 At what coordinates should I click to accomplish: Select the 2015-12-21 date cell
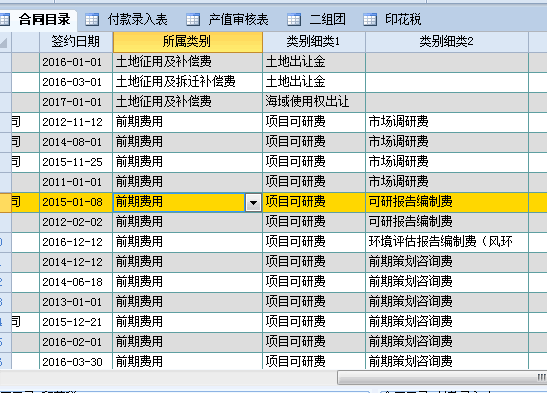(x=76, y=322)
